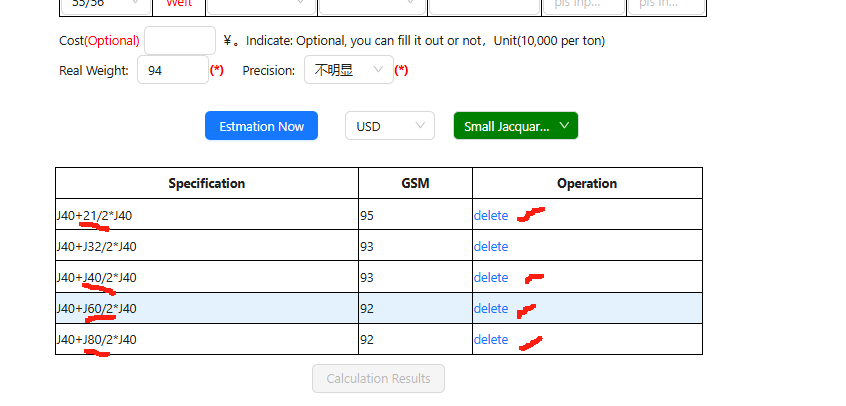Click the chevron arrow in USD dropdown
846x406 pixels.
point(420,126)
